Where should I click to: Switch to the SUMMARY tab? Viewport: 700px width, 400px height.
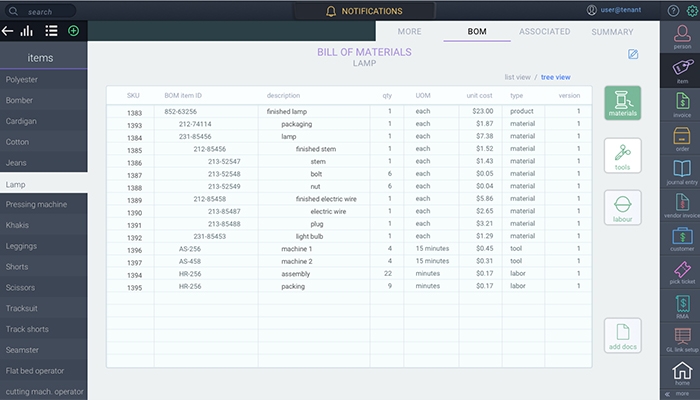(612, 32)
